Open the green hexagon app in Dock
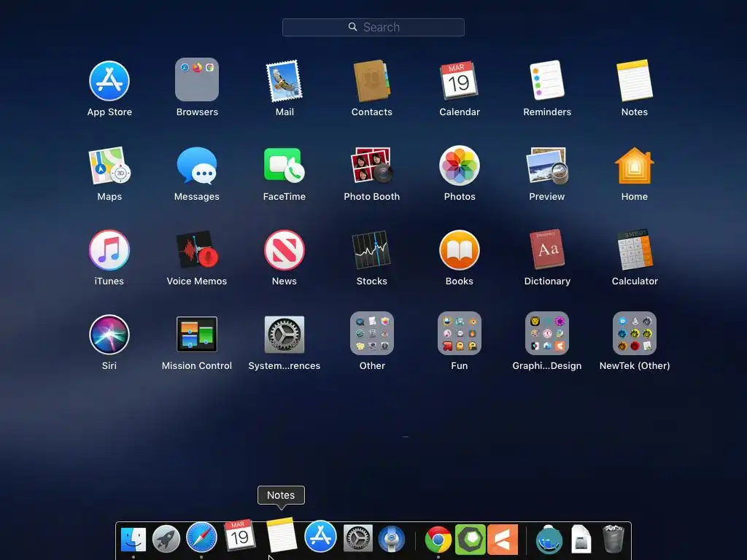This screenshot has width=747, height=560. tap(471, 540)
